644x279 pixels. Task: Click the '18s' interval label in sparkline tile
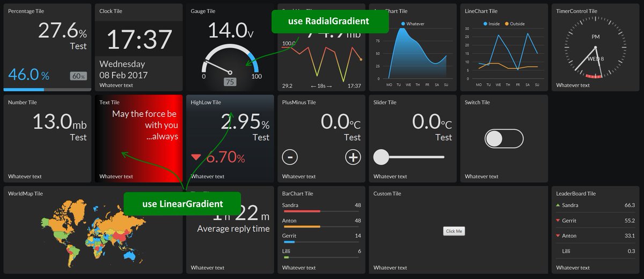321,86
